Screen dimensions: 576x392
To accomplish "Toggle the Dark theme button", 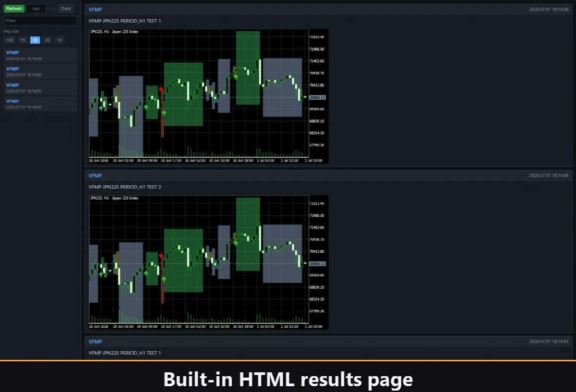I will point(66,9).
